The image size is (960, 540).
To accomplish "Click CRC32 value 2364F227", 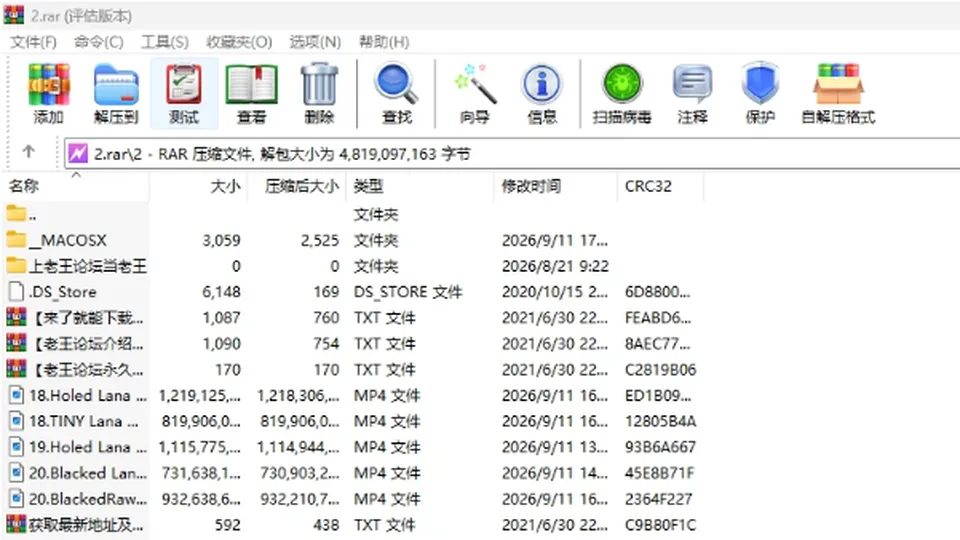I will [x=658, y=498].
